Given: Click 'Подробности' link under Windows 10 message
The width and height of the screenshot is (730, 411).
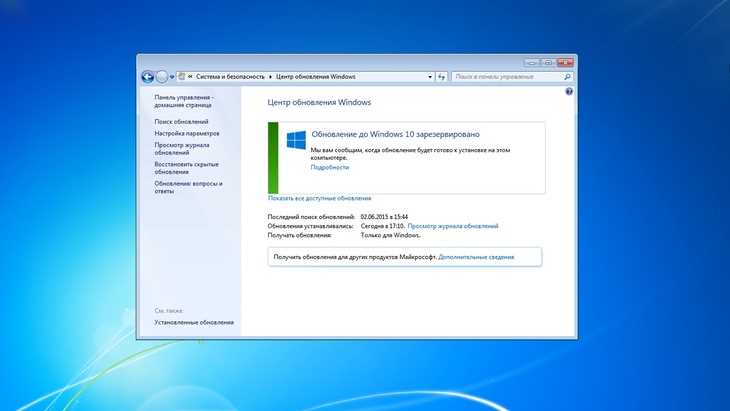Looking at the screenshot, I should (x=330, y=167).
